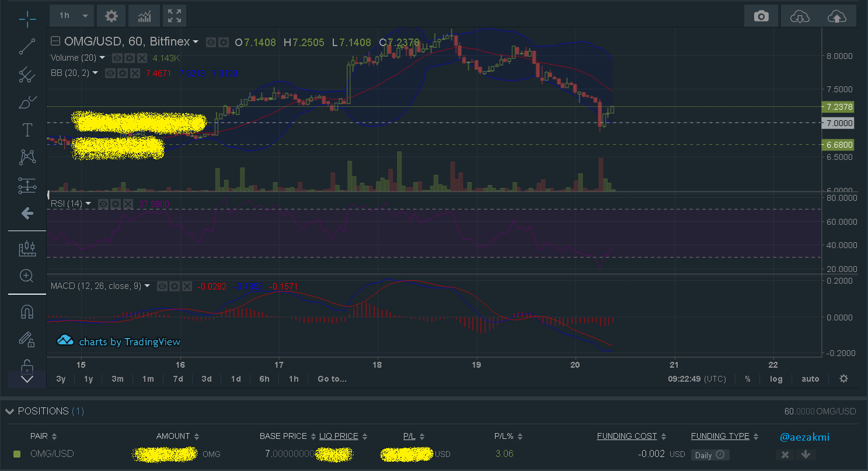Set time range to 3m

[117, 379]
